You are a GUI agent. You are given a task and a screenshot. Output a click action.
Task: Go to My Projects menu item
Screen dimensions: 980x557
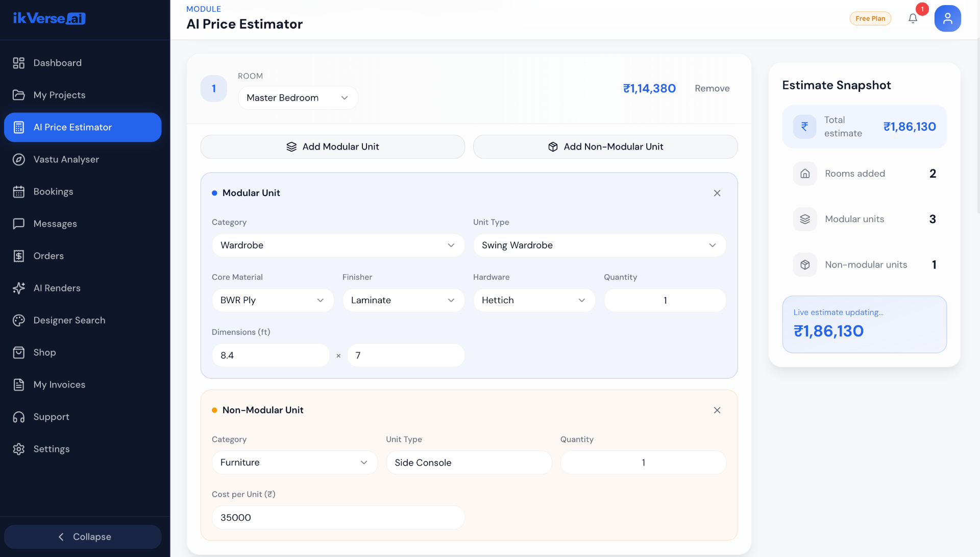point(83,95)
